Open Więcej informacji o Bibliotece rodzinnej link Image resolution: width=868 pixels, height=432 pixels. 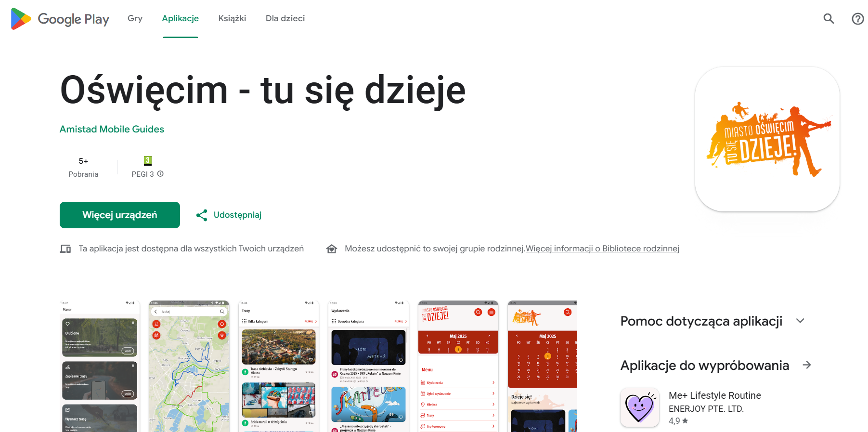(x=602, y=249)
